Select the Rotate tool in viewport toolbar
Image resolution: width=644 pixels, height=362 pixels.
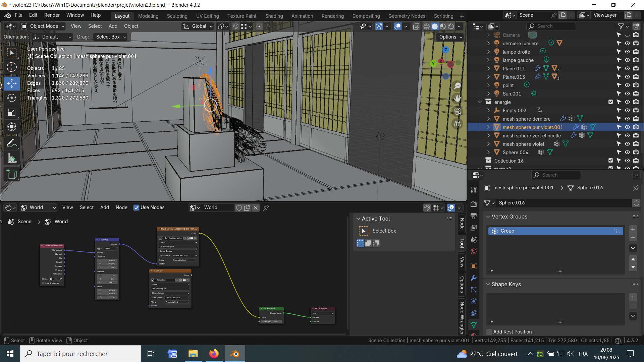coord(12,98)
